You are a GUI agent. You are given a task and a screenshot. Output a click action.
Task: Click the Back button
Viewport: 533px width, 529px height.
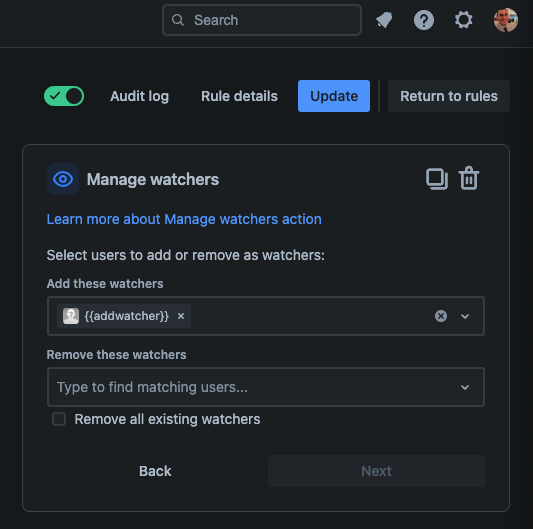155,471
